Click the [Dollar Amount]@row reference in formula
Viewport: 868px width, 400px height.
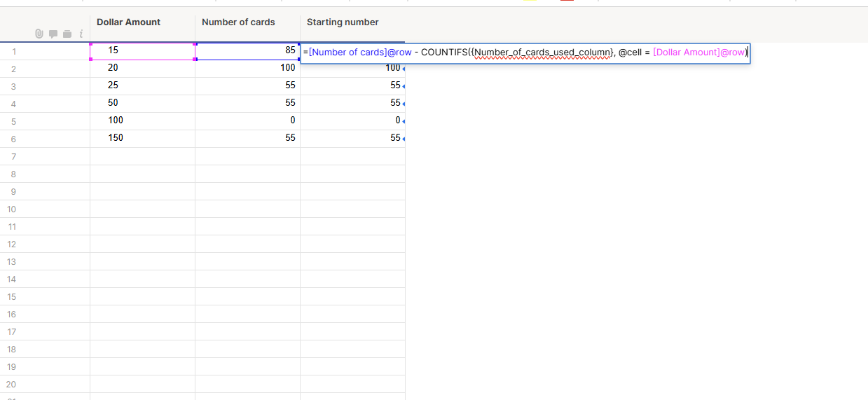point(699,53)
